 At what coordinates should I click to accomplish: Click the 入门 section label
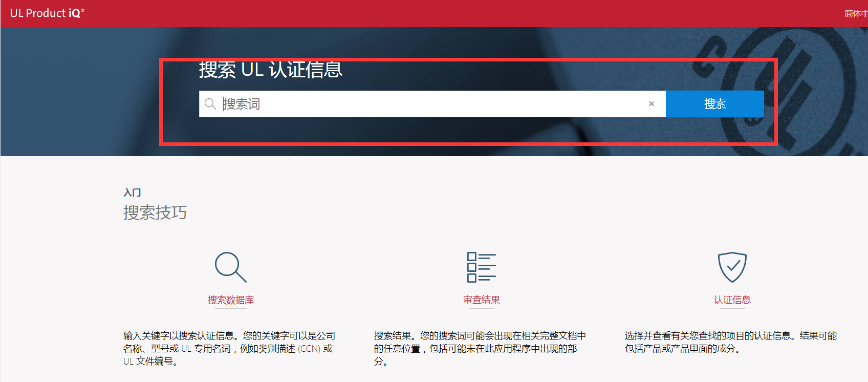(132, 193)
